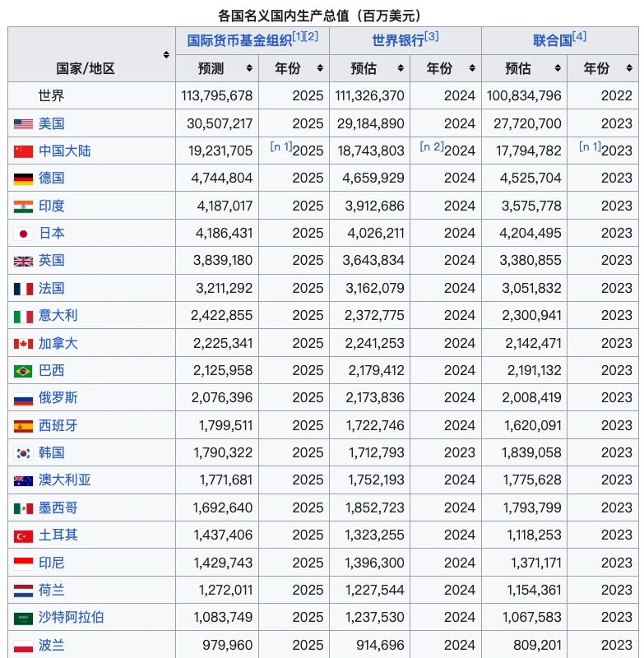Open footnote [1] next to 国际货币基金组织

point(299,36)
